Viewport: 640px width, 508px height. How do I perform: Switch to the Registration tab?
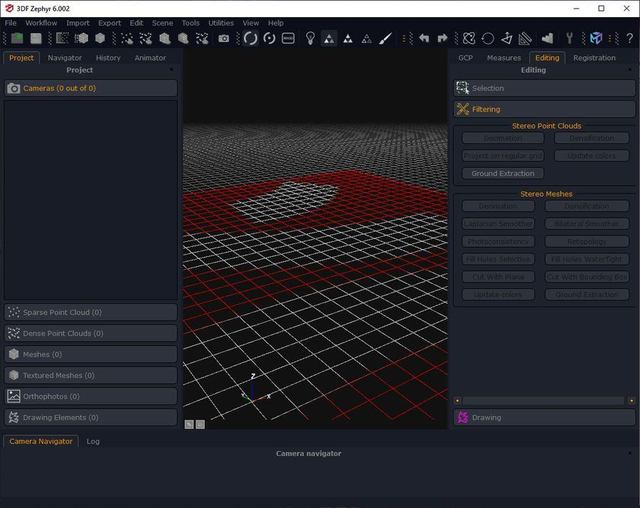(594, 58)
